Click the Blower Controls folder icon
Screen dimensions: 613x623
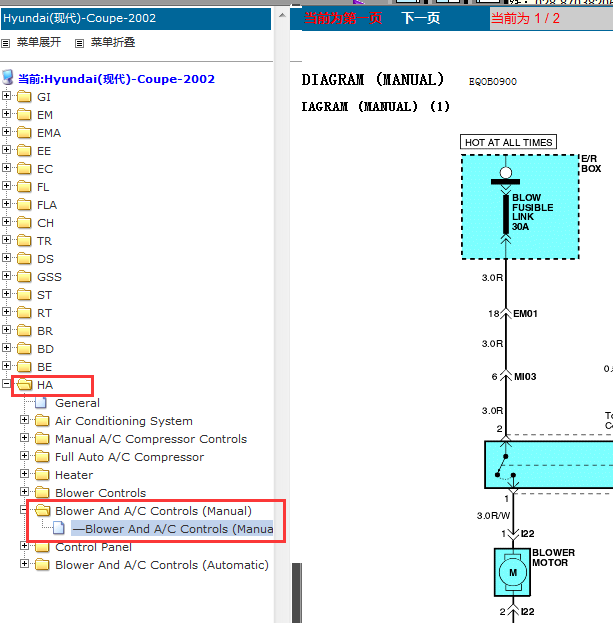point(42,493)
